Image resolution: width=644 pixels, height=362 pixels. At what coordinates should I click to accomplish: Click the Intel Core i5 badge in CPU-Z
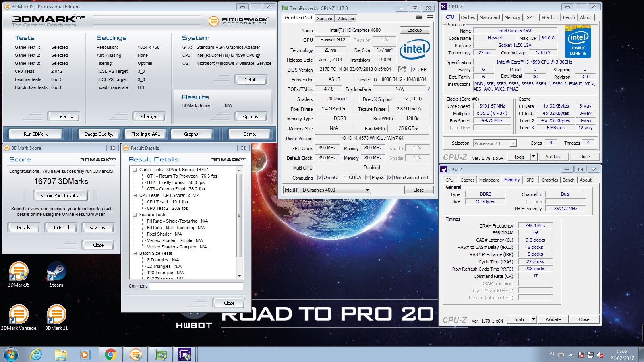tap(578, 42)
